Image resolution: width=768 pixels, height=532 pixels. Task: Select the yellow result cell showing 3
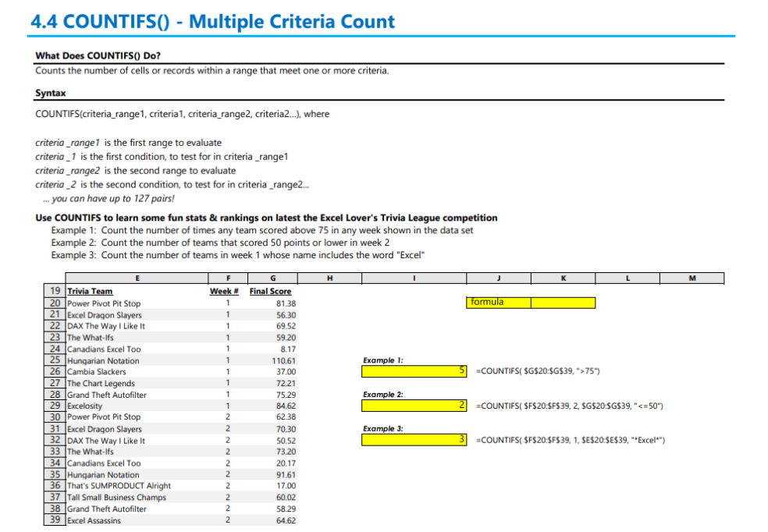click(414, 440)
